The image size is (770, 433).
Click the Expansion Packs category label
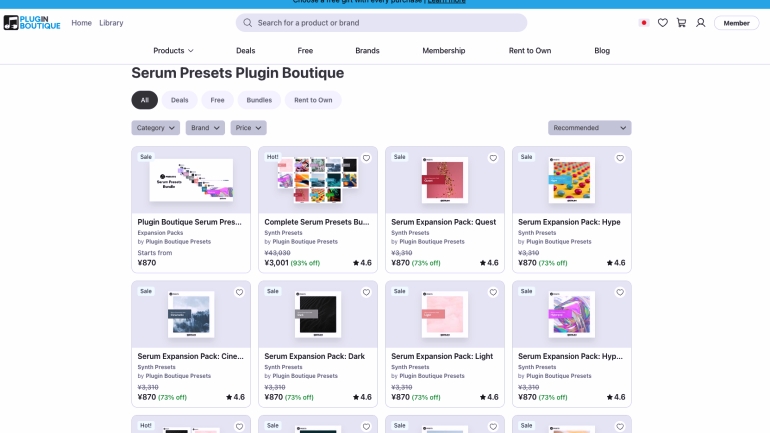click(160, 233)
